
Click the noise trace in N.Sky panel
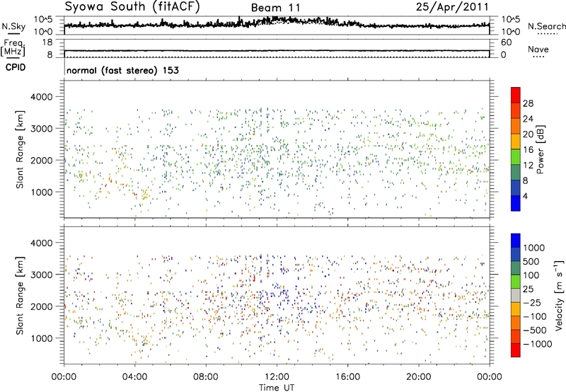pyautogui.click(x=277, y=23)
